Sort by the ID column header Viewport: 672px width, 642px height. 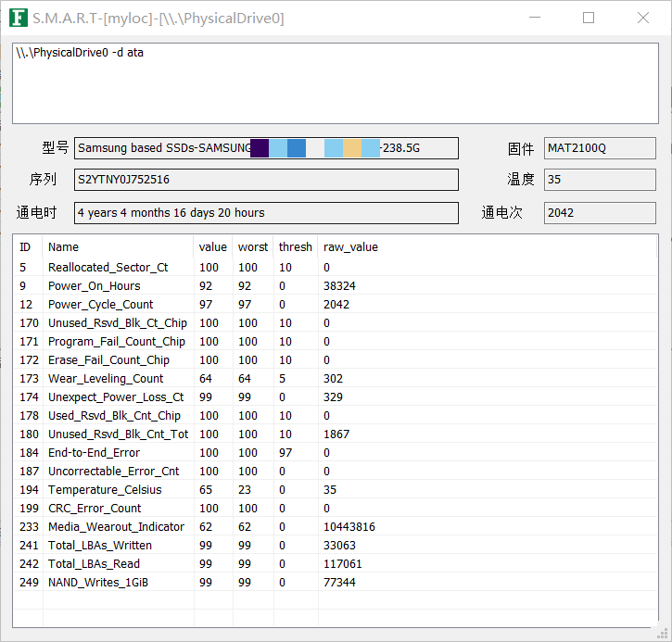pyautogui.click(x=27, y=247)
